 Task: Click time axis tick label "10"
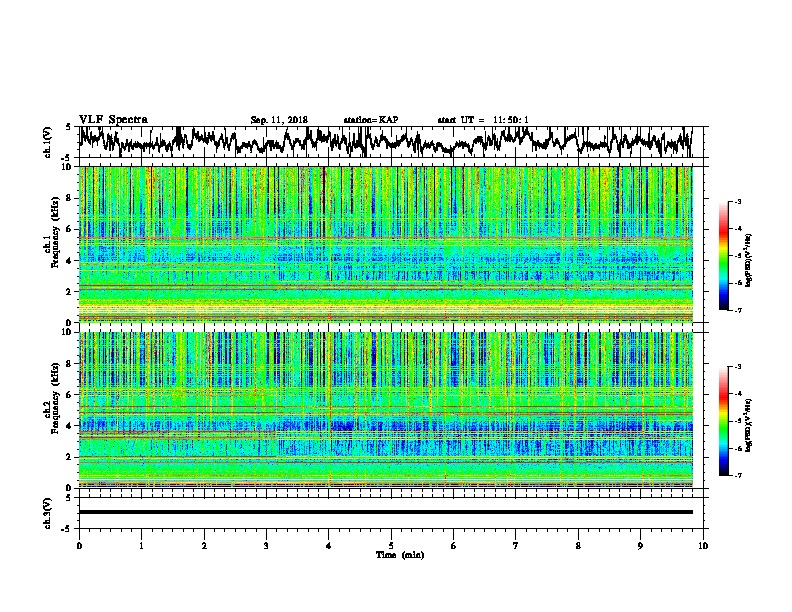(703, 546)
